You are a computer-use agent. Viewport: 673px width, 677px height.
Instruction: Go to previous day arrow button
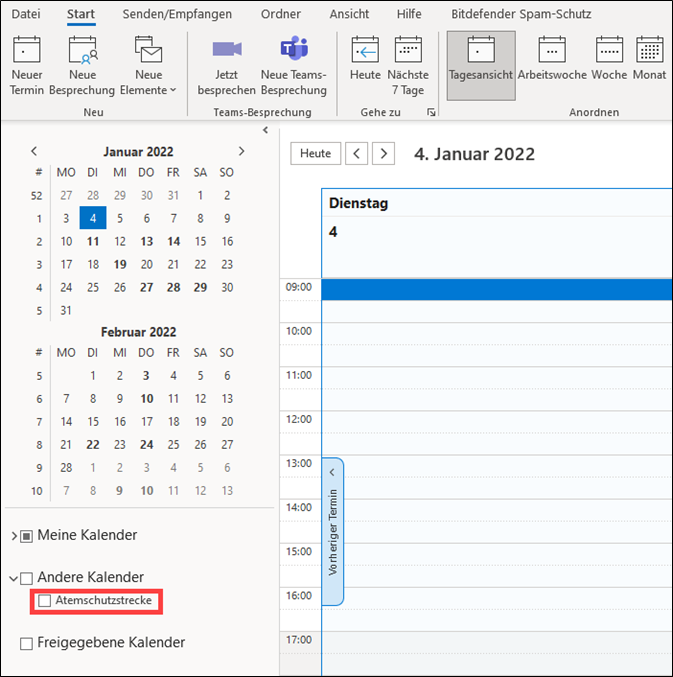(356, 153)
